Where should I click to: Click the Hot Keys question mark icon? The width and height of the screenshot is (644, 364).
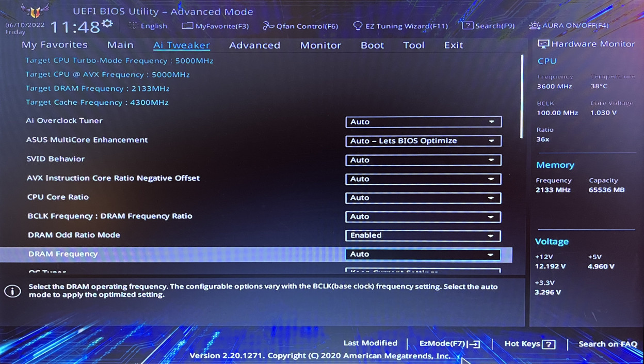[x=549, y=344]
